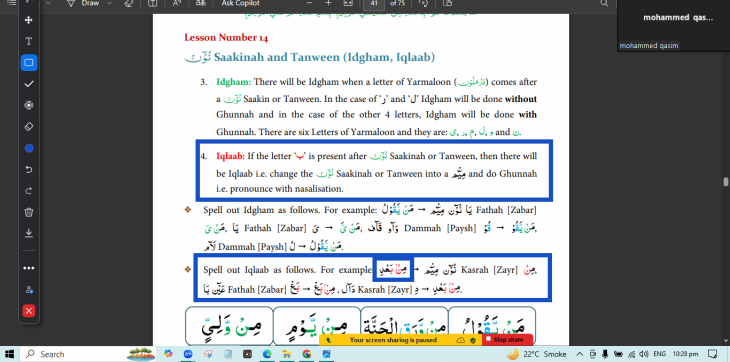Select the checkmark stamp tool

(x=29, y=84)
